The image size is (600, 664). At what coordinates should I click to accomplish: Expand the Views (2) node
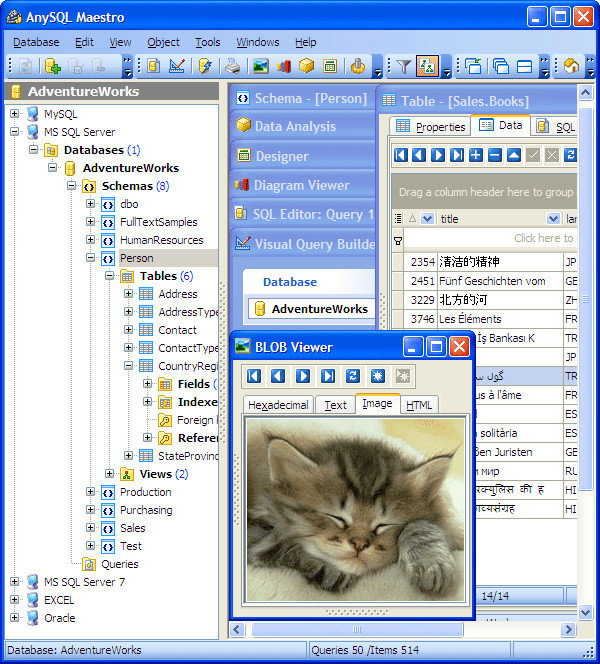pos(109,473)
